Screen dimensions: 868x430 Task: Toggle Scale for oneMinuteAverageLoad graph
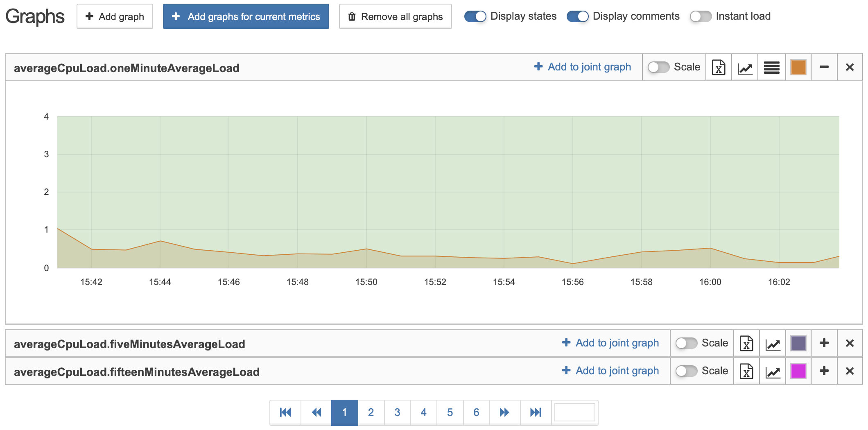click(x=658, y=67)
